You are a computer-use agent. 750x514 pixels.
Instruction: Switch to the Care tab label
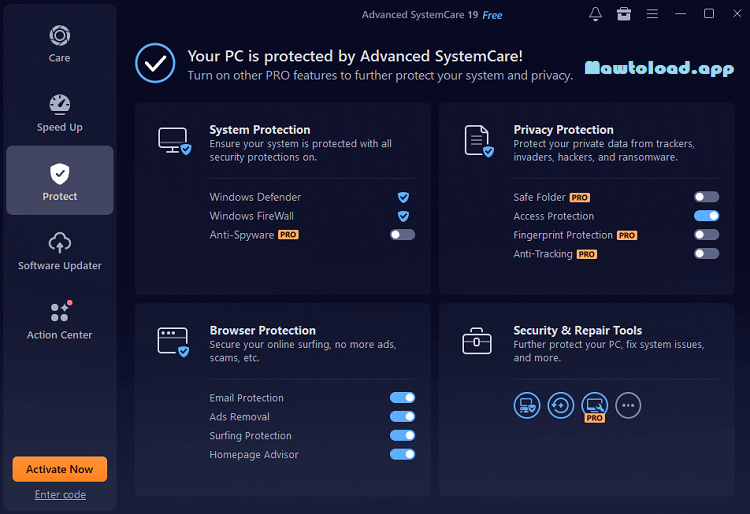(59, 58)
